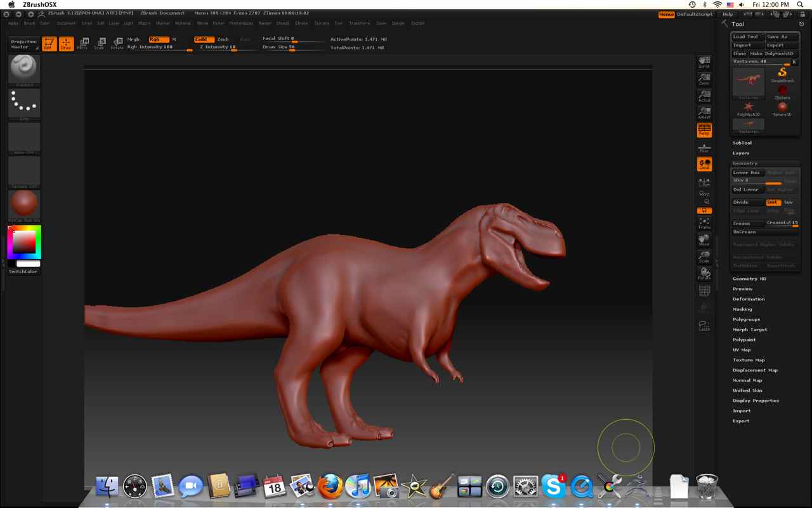Select the SimpleBrush tool icon
This screenshot has width=812, height=508.
click(x=782, y=75)
